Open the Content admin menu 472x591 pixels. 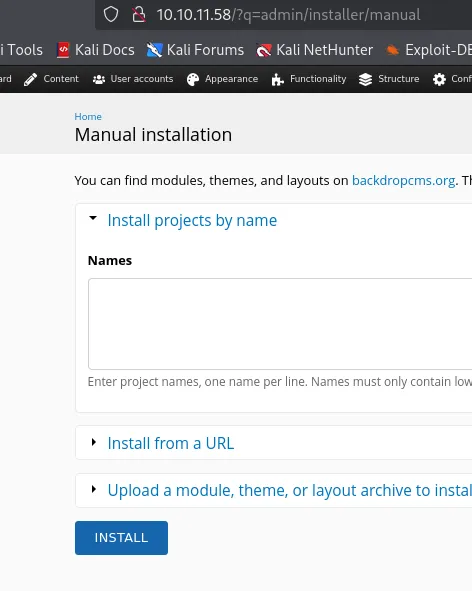click(51, 79)
